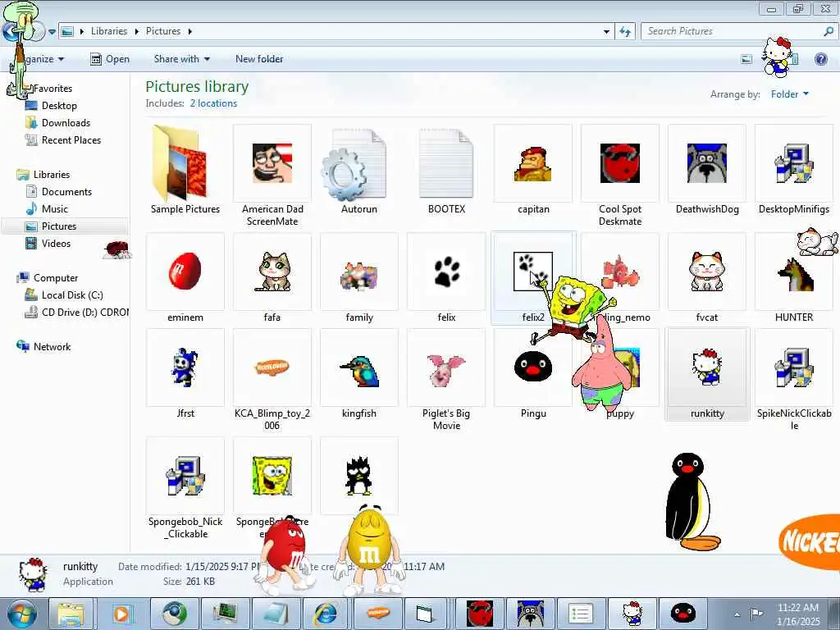Click Libraries in the address breadcrumb
The width and height of the screenshot is (840, 630).
[x=109, y=31]
